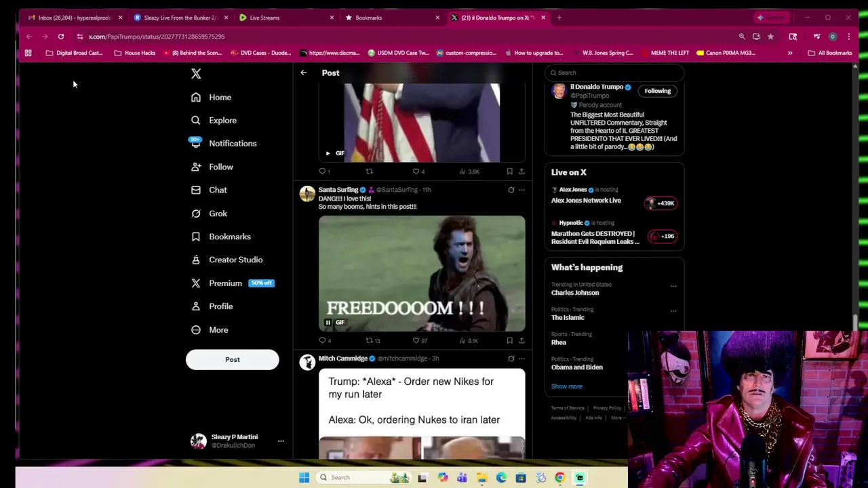868x488 pixels.
Task: Click the X search field
Action: [x=614, y=73]
